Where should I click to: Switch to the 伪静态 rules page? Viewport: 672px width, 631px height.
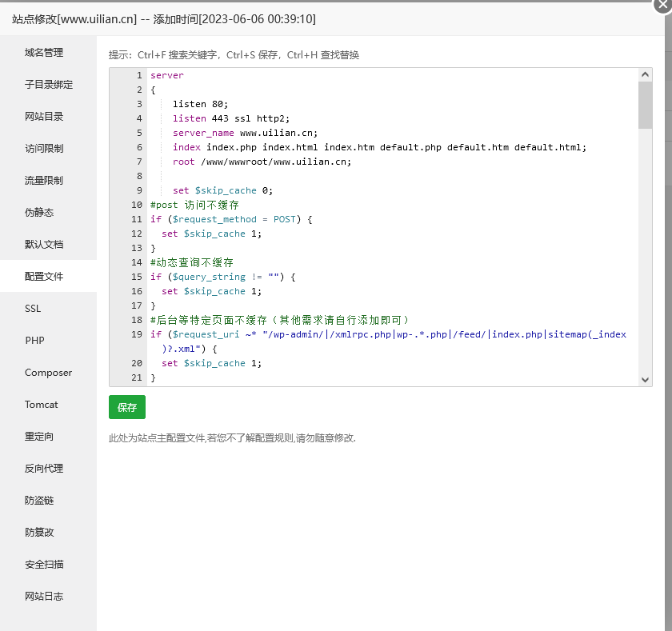tap(48, 212)
